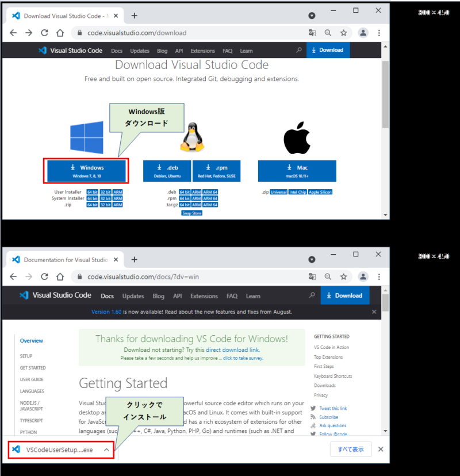This screenshot has width=460, height=476.
Task: Click the Subscribe RSS icon
Action: [x=313, y=417]
